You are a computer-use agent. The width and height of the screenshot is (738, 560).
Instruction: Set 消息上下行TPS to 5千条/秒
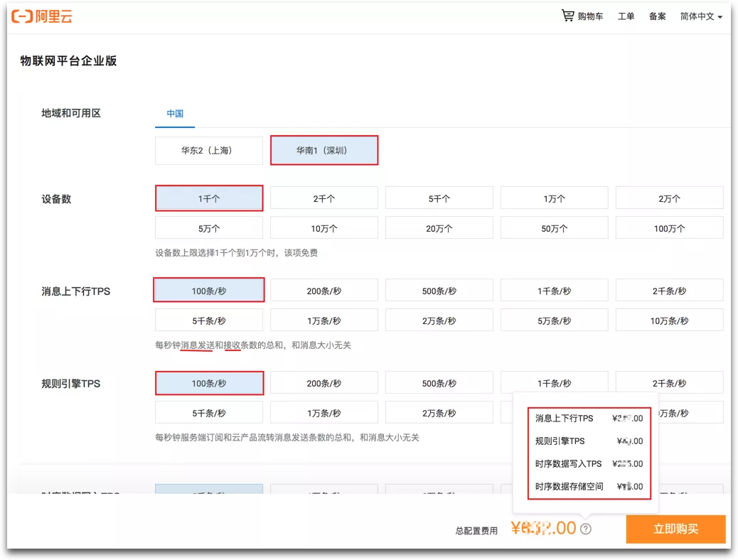click(209, 321)
